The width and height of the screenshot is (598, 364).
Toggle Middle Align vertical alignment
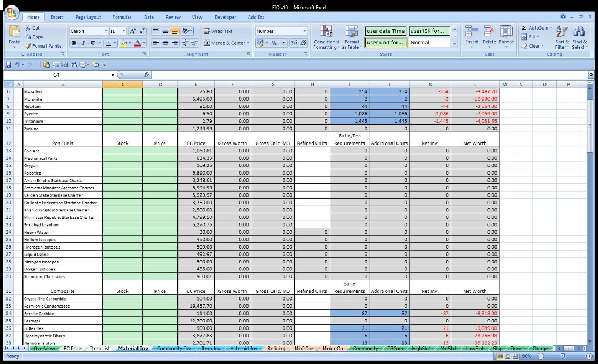(165, 31)
